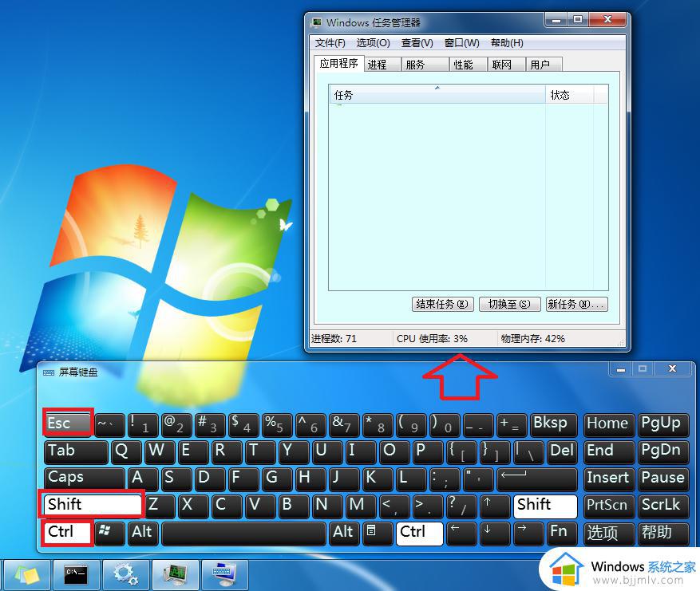Click the Home key

608,424
